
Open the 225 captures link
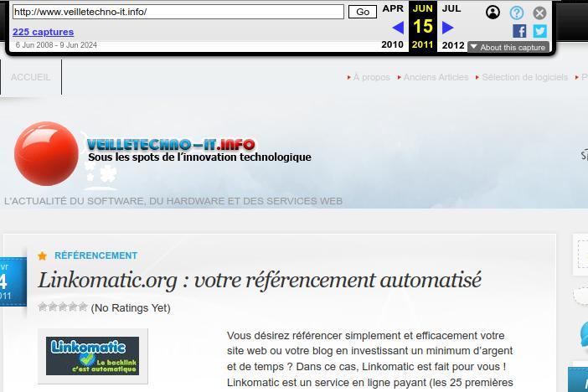tap(43, 32)
